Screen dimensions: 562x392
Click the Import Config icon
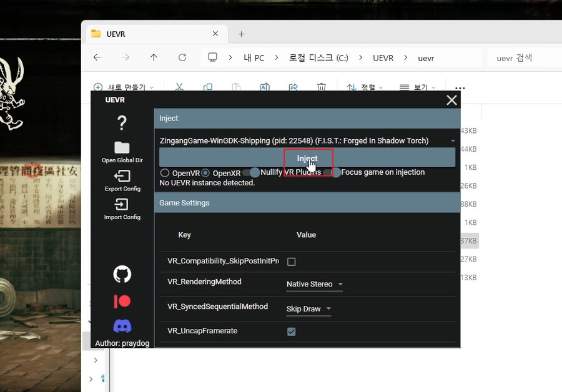pos(122,205)
